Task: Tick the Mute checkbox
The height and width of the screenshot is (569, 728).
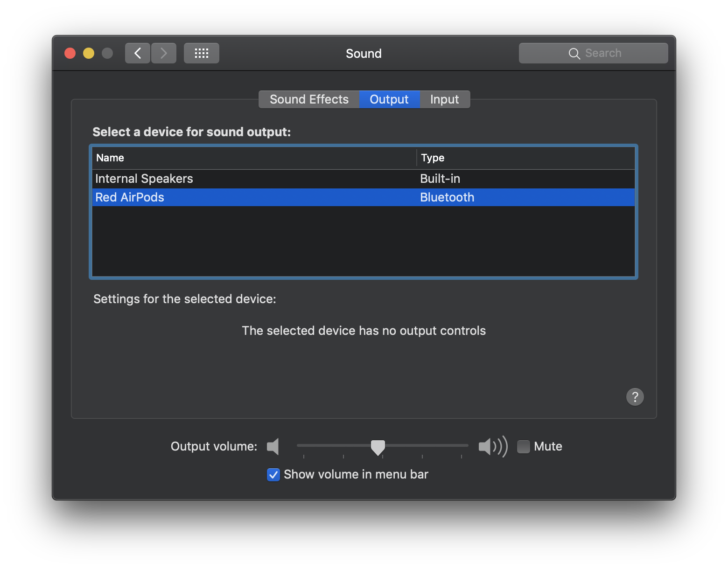Action: pyautogui.click(x=524, y=446)
